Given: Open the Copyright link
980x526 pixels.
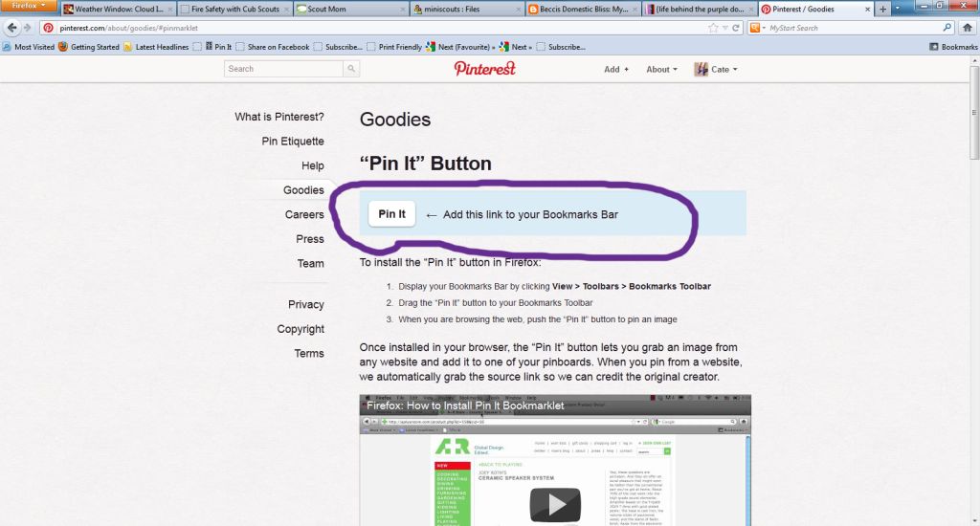Looking at the screenshot, I should 301,329.
